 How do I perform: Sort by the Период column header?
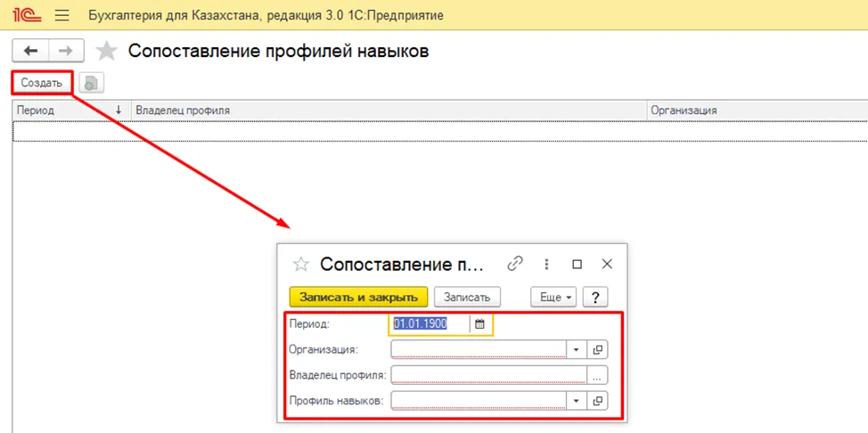pos(70,110)
